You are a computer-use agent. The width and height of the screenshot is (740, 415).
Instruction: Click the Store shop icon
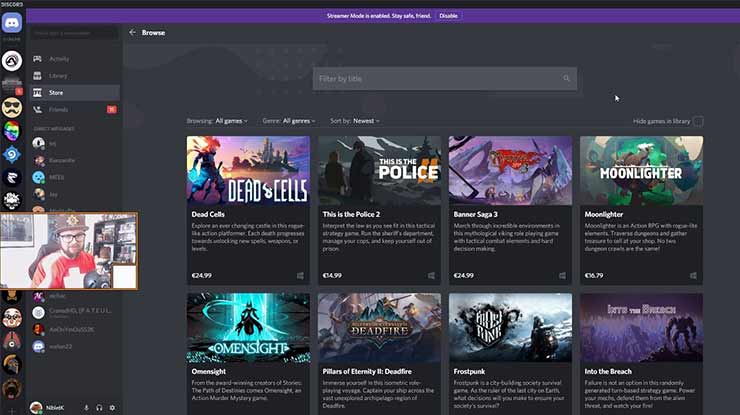click(37, 93)
